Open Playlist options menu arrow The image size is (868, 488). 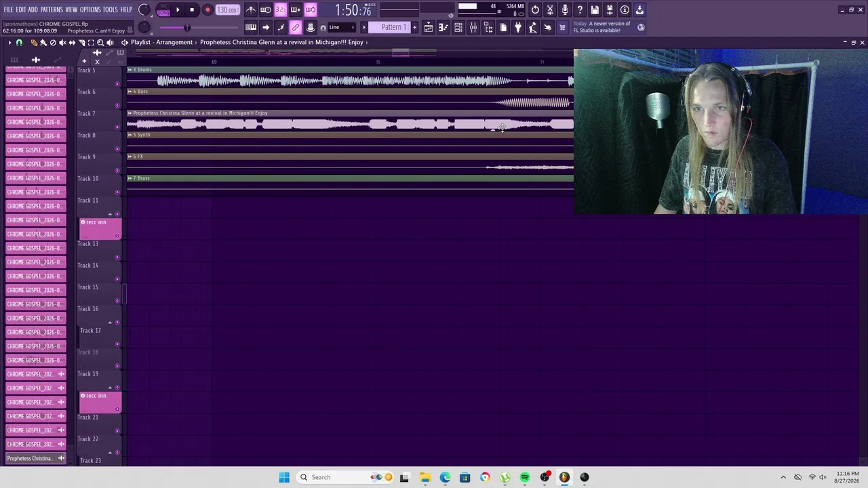point(9,42)
